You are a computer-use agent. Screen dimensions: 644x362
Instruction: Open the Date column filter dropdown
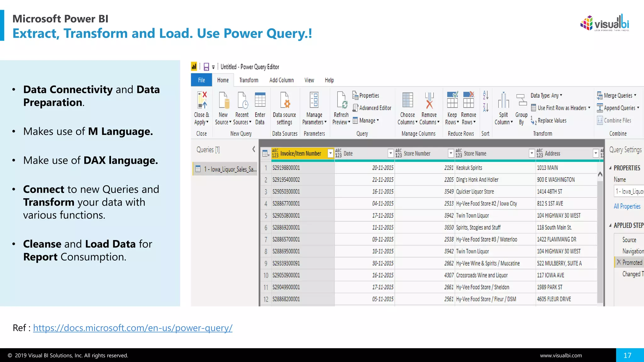point(391,153)
